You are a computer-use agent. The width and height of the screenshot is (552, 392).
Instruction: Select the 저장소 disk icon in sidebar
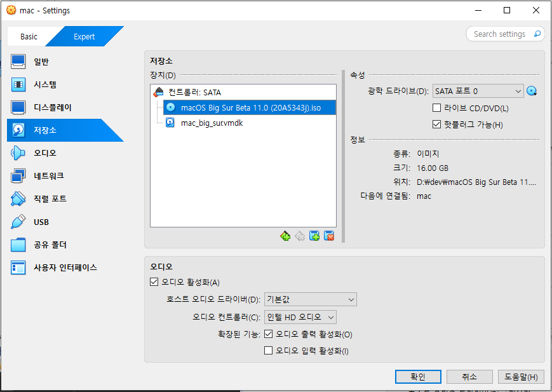(x=18, y=130)
